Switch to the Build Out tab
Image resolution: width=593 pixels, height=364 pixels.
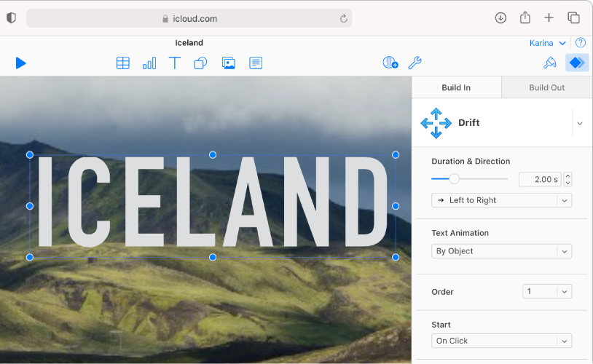546,87
